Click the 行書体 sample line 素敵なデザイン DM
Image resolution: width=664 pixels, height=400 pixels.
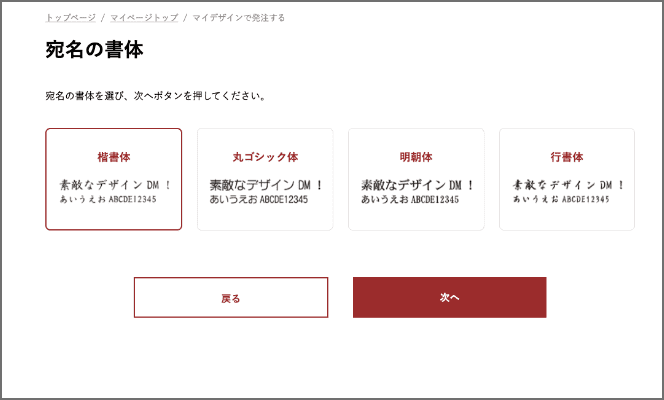point(568,185)
